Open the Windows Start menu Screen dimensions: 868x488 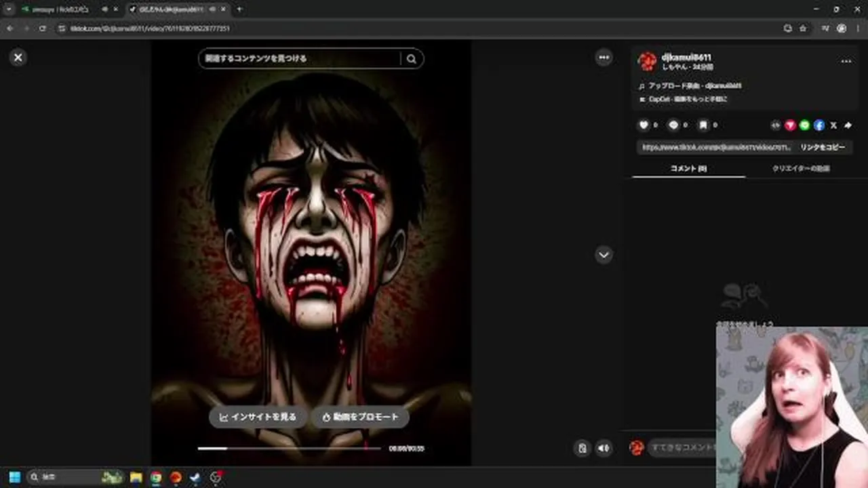(14, 477)
